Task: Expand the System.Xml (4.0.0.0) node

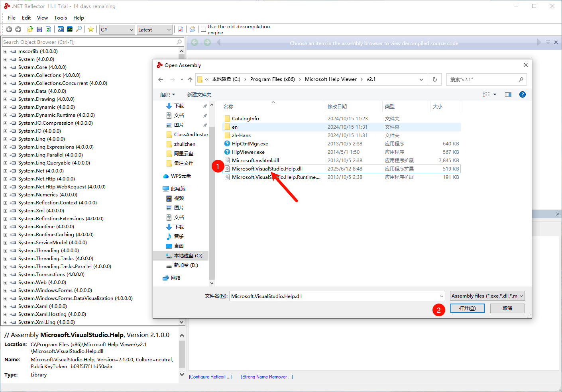Action: pos(6,211)
